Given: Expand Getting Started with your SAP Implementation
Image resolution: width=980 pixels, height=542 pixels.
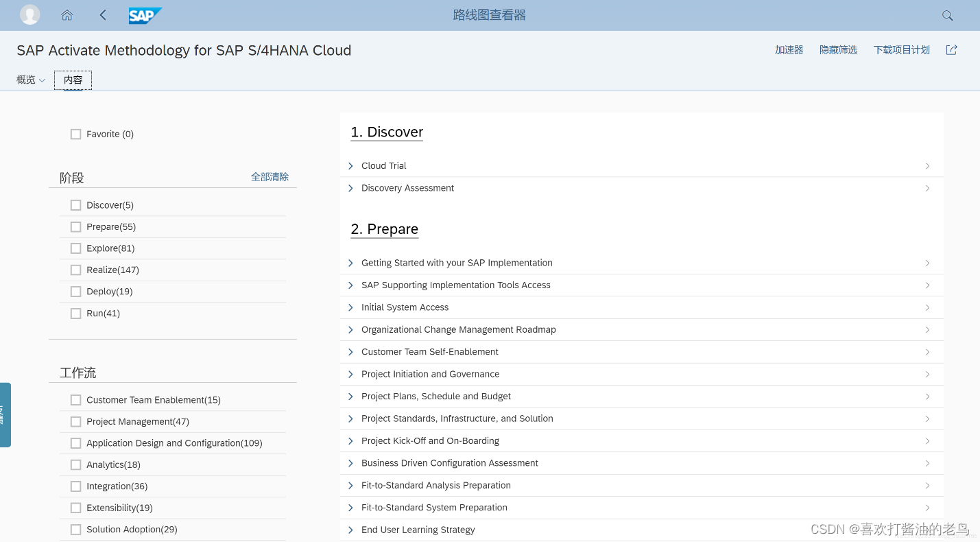Looking at the screenshot, I should click(x=350, y=263).
